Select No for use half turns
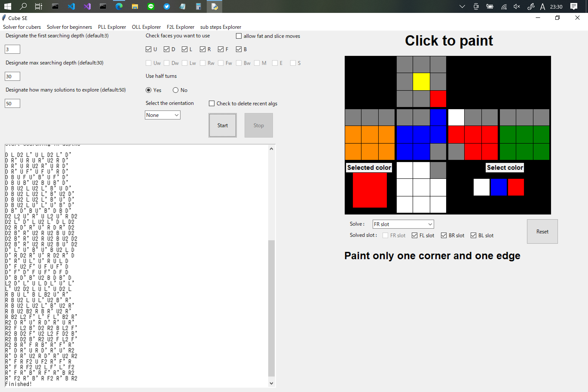 pyautogui.click(x=176, y=90)
